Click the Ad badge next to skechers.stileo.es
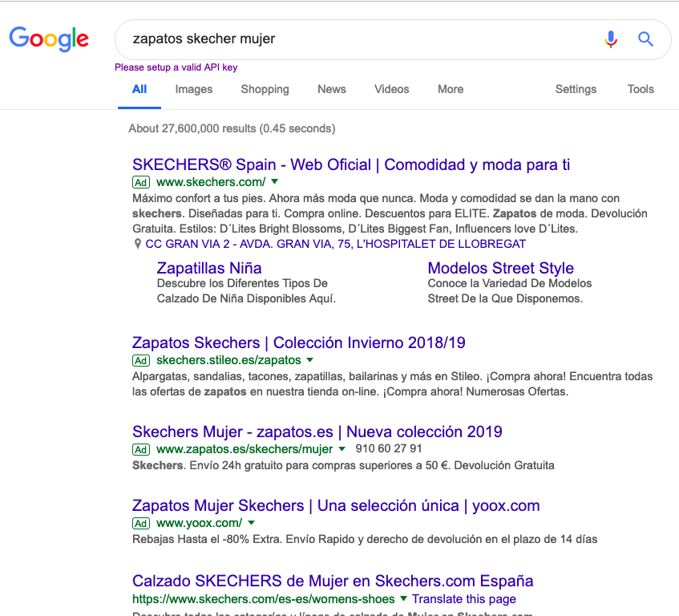This screenshot has width=679, height=616. (141, 360)
